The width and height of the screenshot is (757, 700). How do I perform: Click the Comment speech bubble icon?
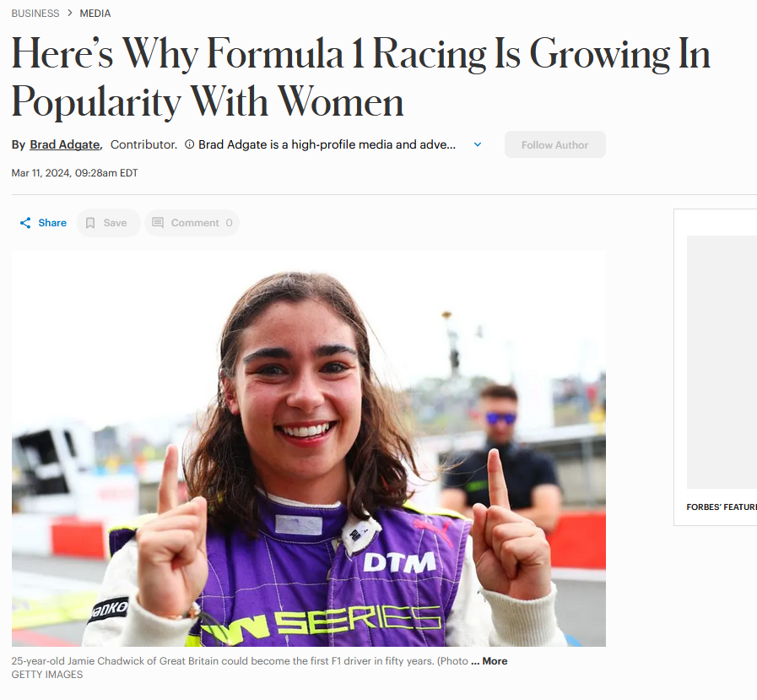(158, 223)
